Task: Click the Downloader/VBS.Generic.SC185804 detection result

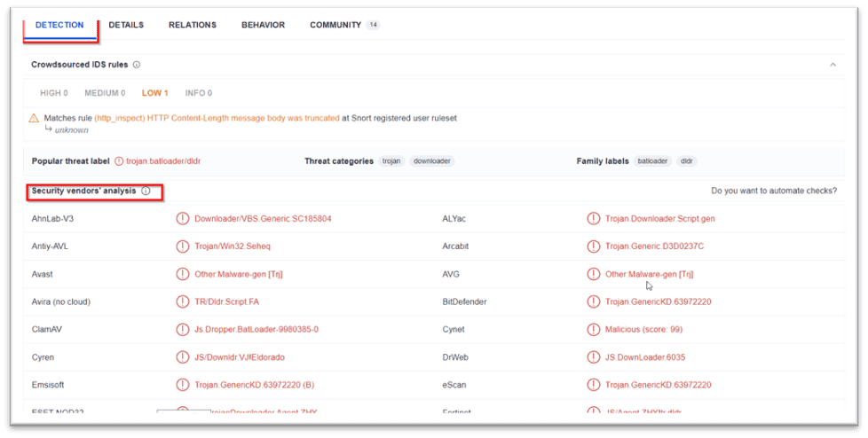Action: (263, 218)
